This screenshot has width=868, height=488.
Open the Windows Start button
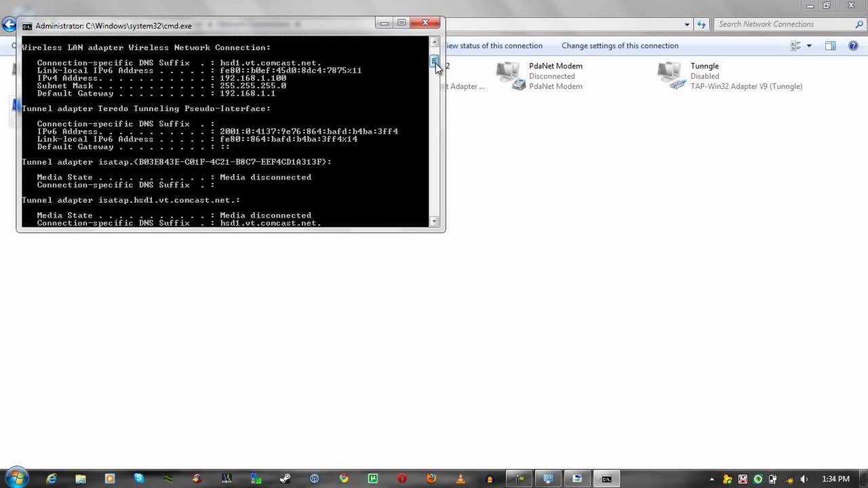click(16, 478)
